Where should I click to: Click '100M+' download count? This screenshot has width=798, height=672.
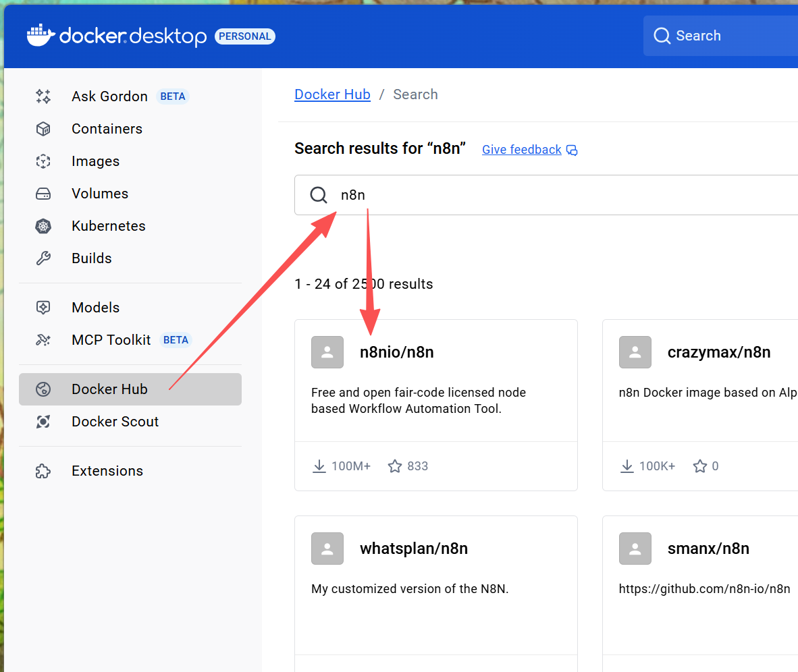click(x=351, y=466)
